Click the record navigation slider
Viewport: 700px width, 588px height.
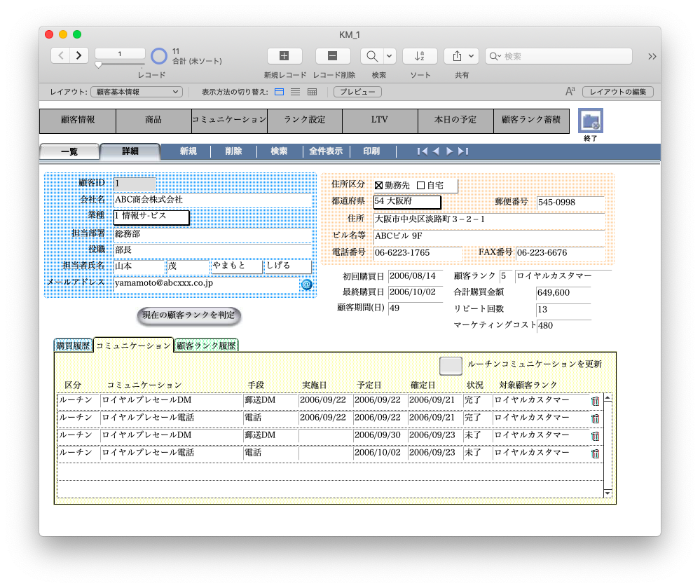tap(99, 64)
